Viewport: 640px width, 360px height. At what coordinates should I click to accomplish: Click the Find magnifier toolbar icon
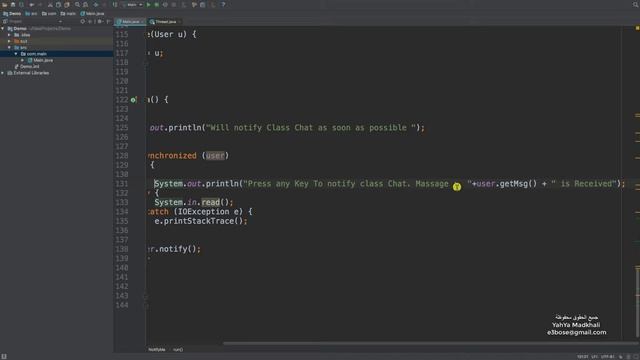(x=77, y=4)
